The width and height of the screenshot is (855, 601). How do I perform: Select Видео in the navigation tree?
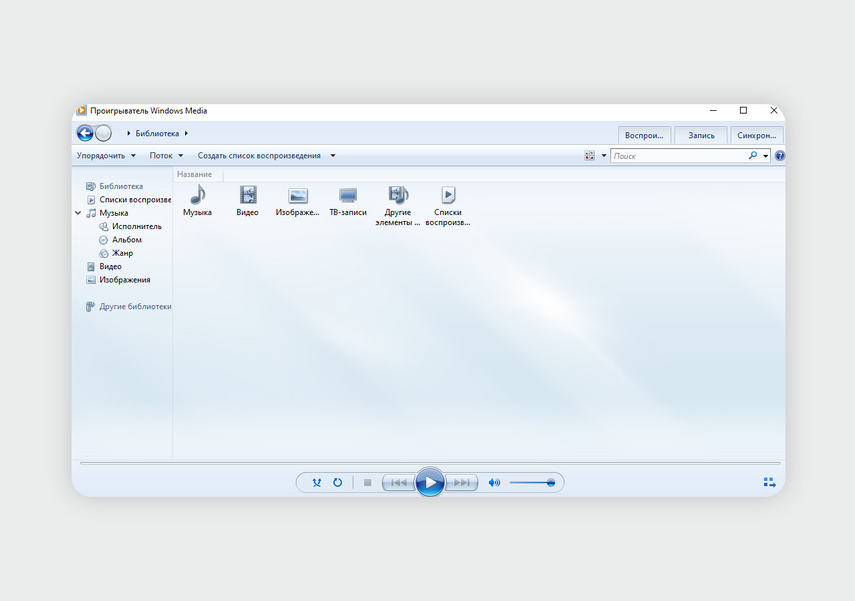point(110,266)
